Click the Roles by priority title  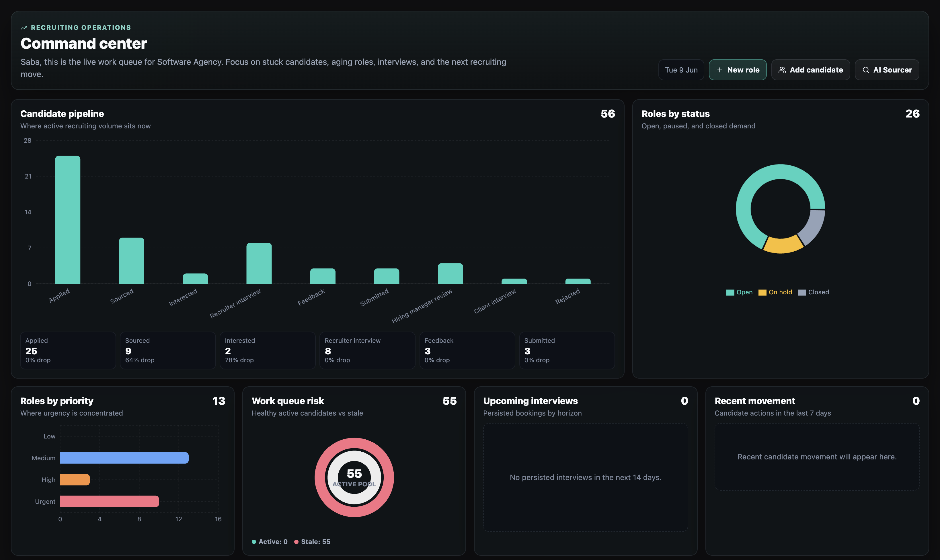coord(56,401)
